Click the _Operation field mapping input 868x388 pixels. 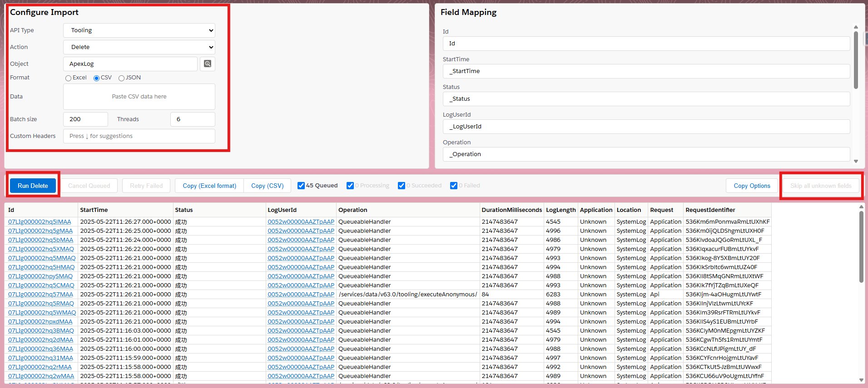[x=646, y=154]
